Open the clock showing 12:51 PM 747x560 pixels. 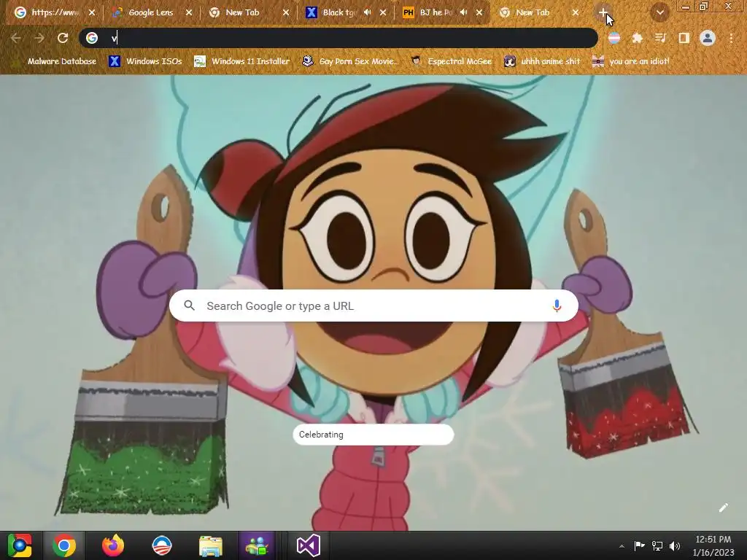pyautogui.click(x=713, y=545)
